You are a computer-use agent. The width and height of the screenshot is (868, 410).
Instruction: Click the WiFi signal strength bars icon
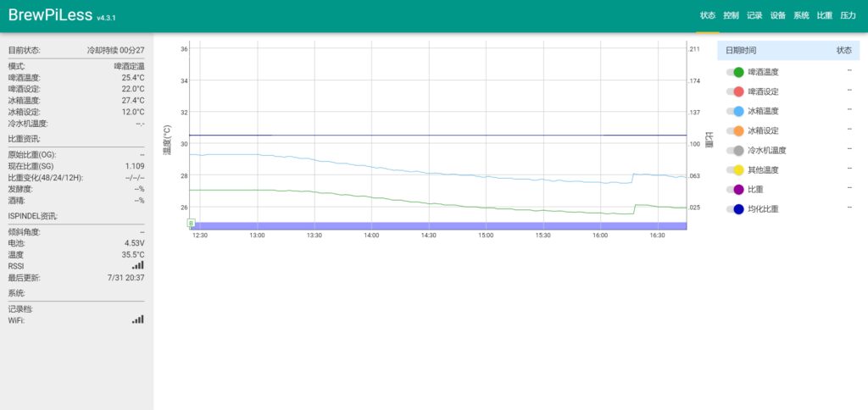[137, 319]
